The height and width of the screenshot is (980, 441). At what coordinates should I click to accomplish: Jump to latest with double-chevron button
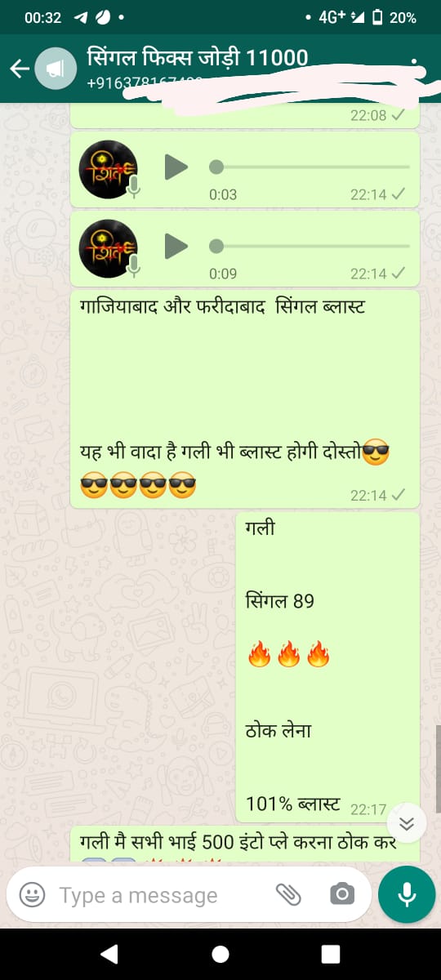click(406, 823)
